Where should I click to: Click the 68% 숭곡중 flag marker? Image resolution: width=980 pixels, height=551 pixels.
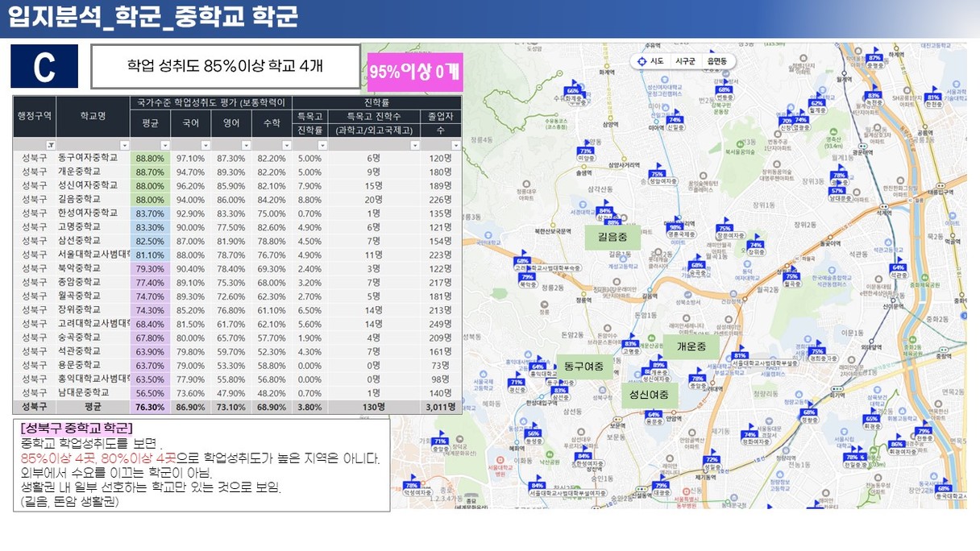pos(697,266)
